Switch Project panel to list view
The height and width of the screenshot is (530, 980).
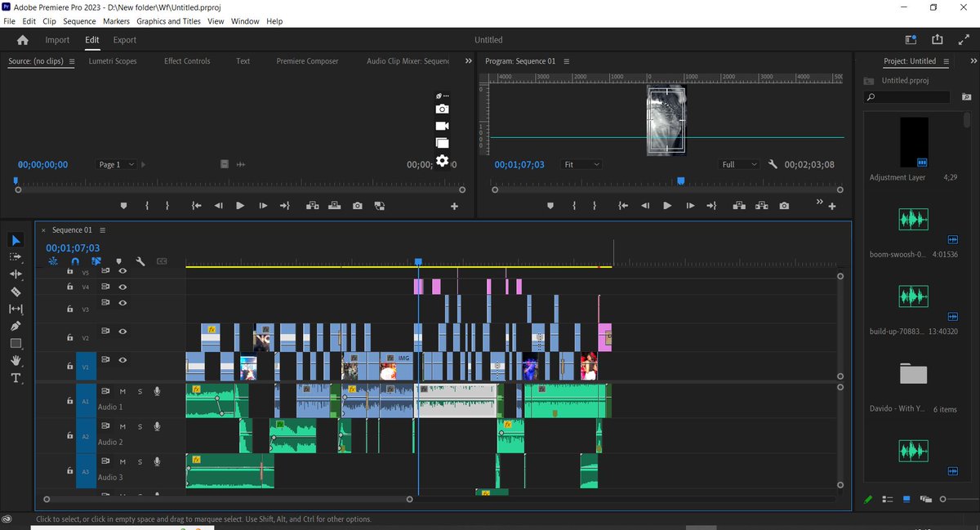click(x=887, y=499)
